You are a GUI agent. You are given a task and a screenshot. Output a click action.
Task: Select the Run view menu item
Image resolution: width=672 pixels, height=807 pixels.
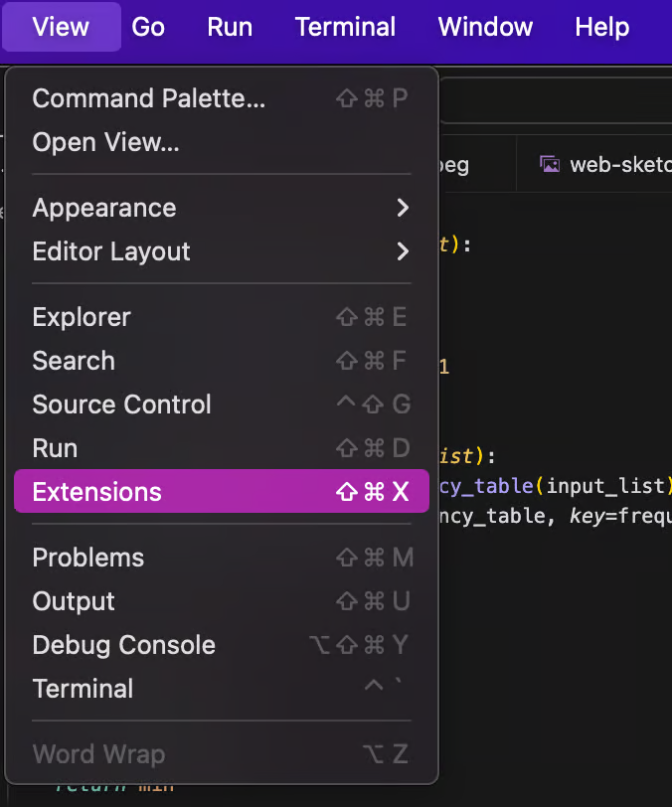[x=55, y=448]
